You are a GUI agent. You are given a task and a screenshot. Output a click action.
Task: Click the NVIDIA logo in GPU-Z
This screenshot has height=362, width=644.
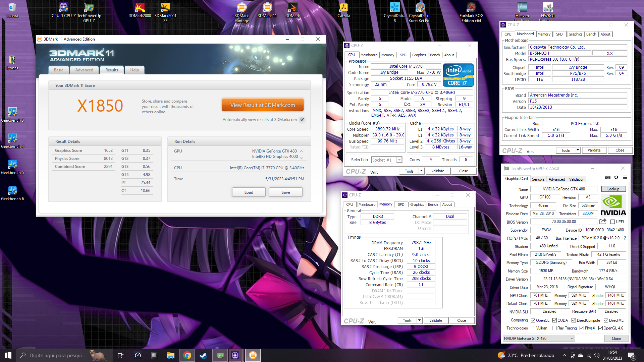[613, 205]
